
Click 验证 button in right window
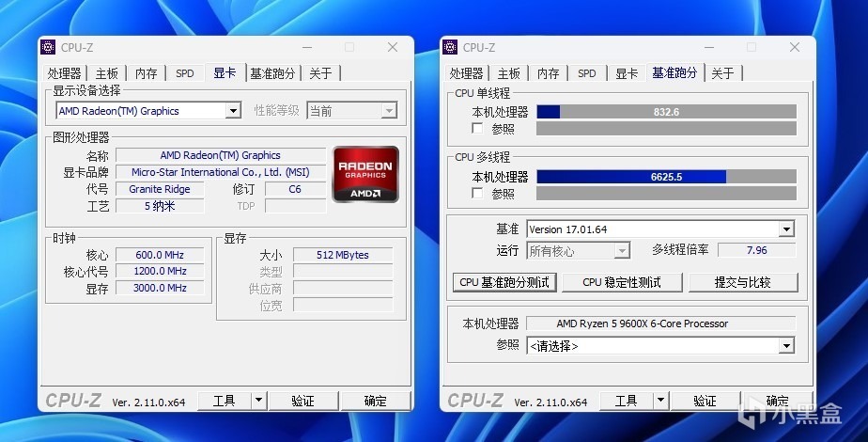pos(705,401)
